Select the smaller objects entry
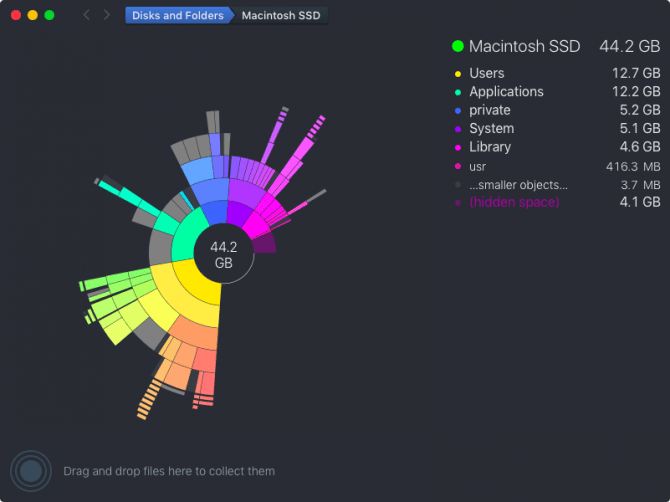The image size is (670, 502). point(557,185)
